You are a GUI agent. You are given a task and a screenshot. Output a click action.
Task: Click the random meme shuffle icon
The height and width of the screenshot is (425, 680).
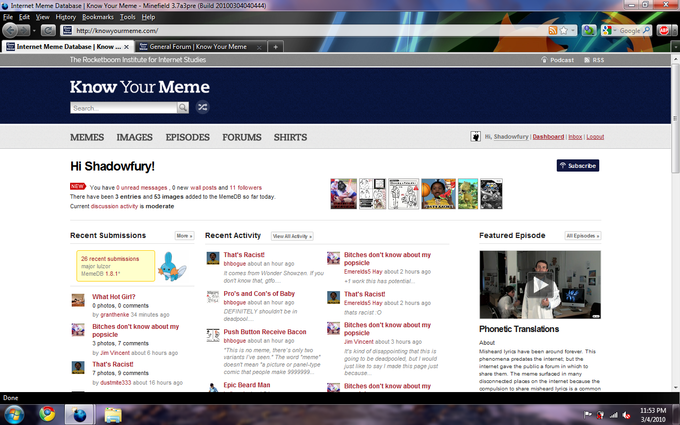(202, 107)
